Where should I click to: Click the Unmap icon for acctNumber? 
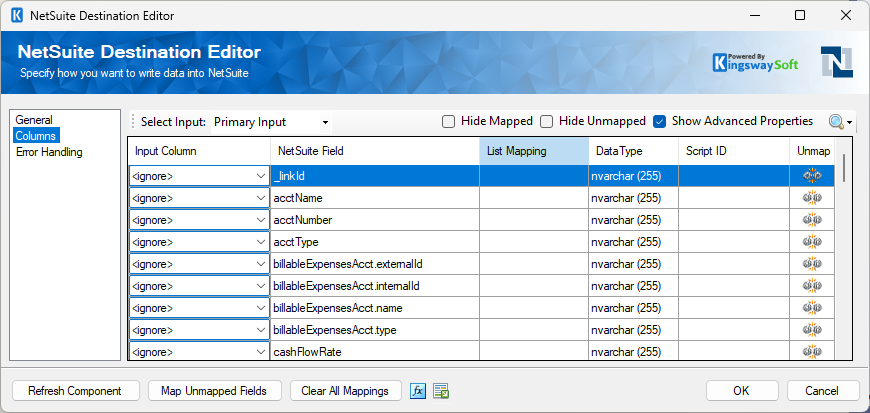pyautogui.click(x=812, y=220)
